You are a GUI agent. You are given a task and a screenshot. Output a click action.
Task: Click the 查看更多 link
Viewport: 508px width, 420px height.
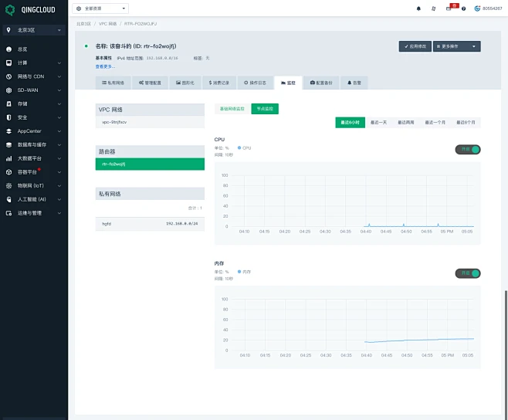(106, 66)
